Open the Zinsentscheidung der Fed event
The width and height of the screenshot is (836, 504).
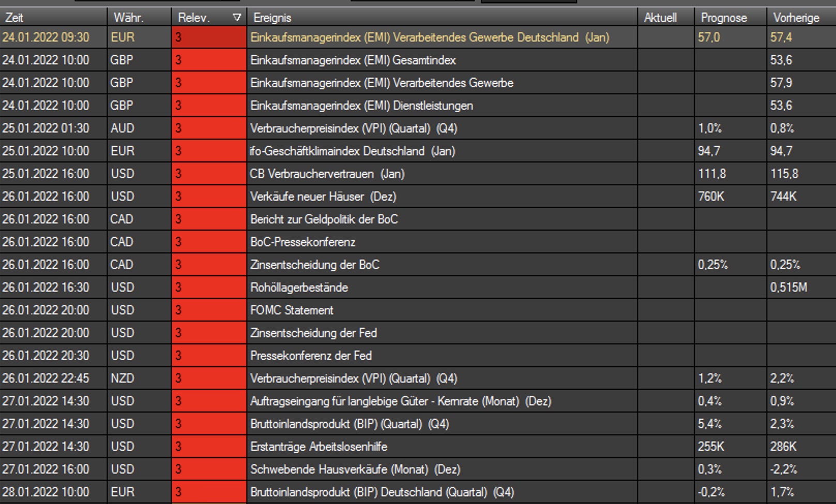[x=314, y=333]
